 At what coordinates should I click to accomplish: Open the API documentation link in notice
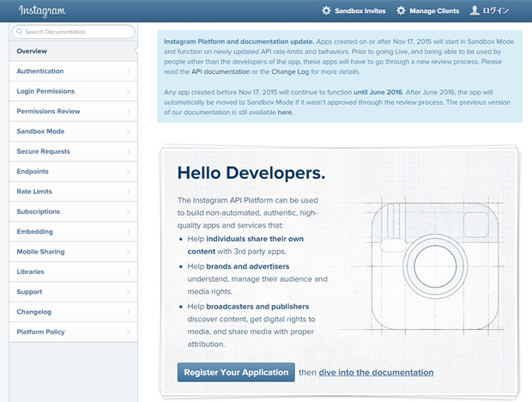(x=221, y=71)
